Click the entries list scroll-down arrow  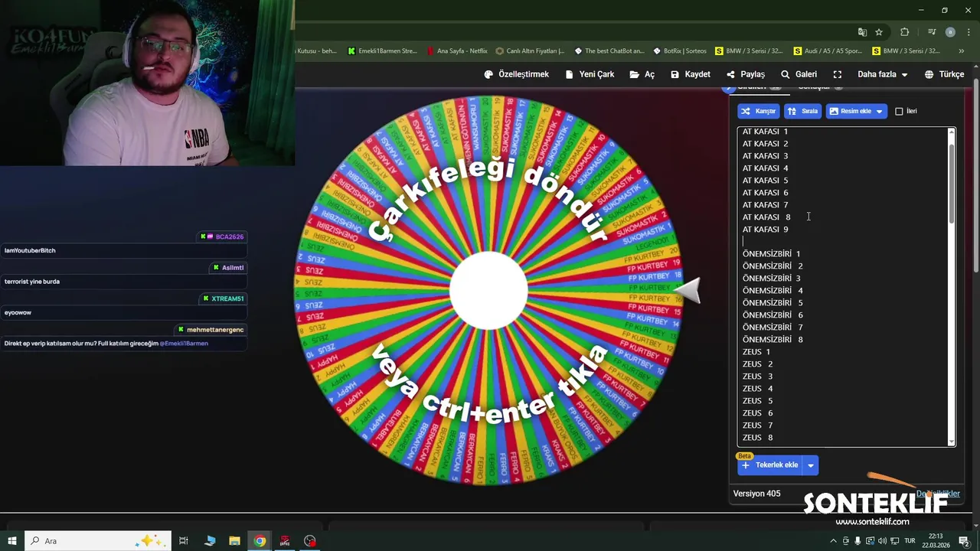click(952, 442)
